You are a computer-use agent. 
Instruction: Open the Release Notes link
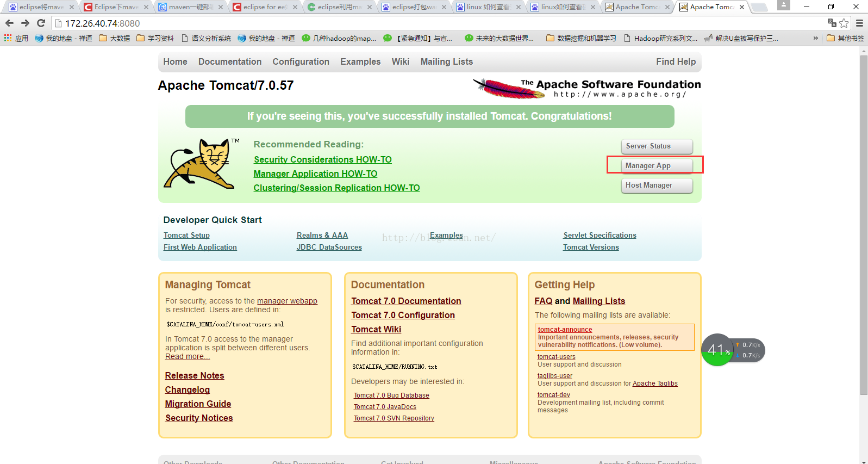(x=195, y=375)
